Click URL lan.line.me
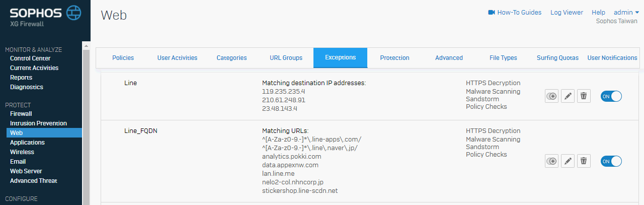 coord(278,174)
